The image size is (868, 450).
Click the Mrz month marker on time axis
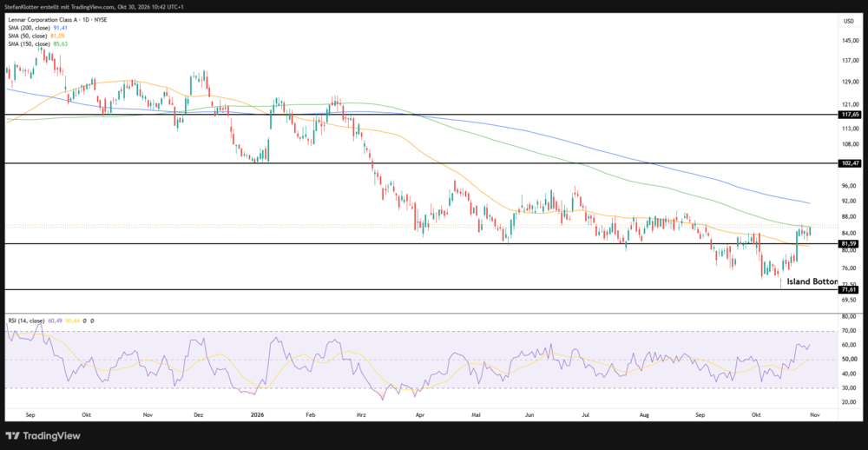362,414
